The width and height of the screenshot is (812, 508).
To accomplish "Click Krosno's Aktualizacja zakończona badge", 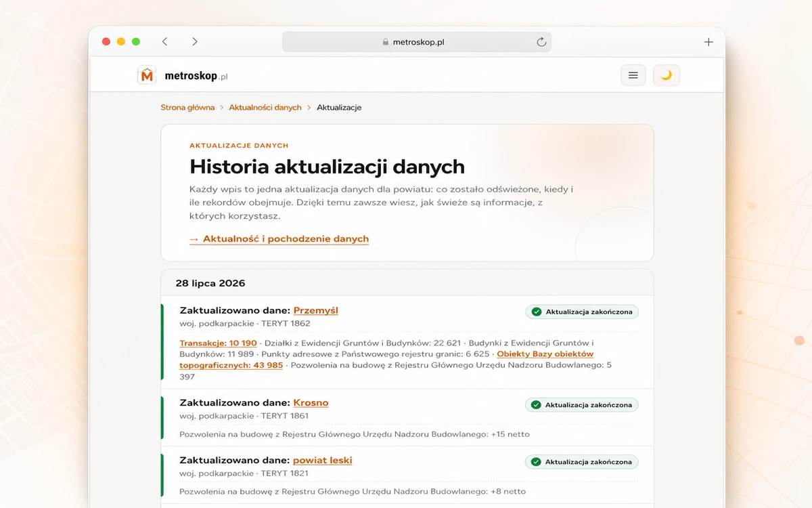I will (582, 405).
